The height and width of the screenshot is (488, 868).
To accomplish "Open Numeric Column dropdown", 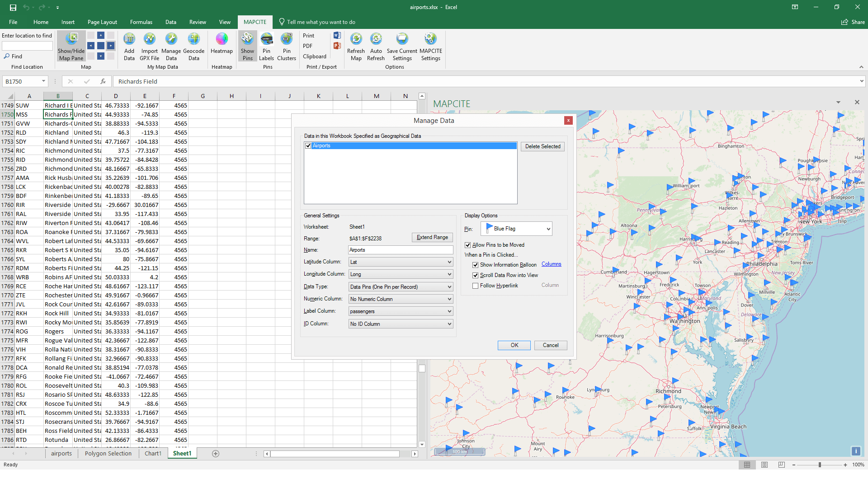I will (401, 299).
